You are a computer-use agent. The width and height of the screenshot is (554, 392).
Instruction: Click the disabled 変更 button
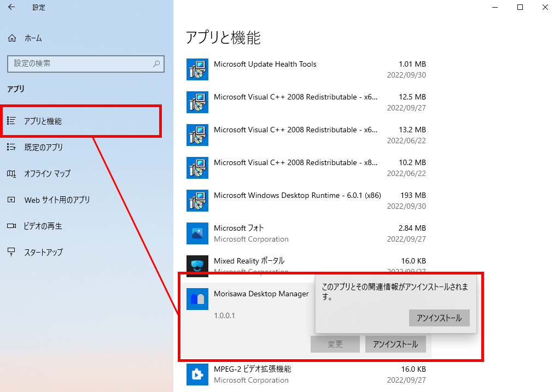335,344
